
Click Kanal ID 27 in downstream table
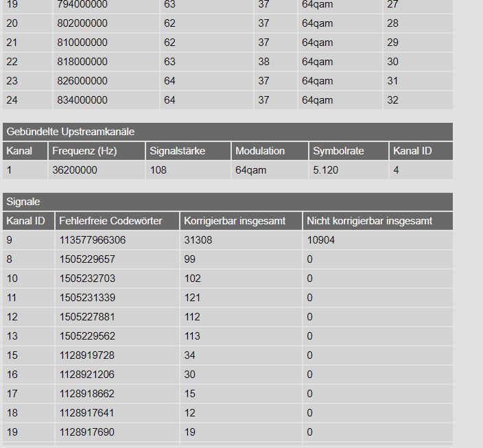point(392,4)
